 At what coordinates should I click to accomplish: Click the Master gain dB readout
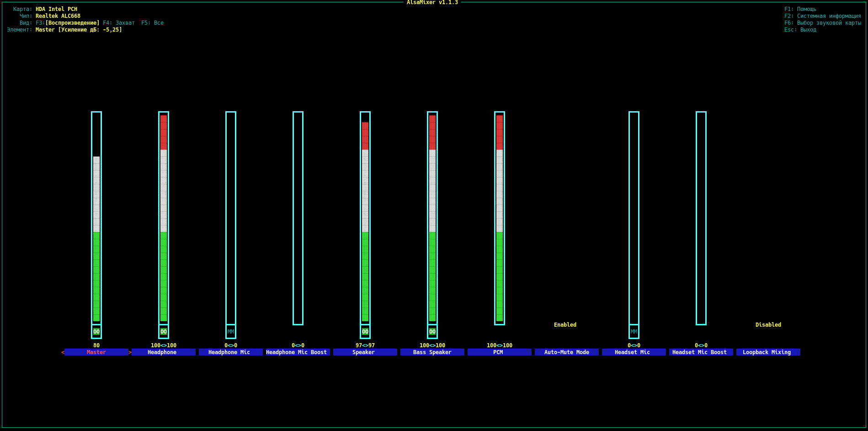click(90, 30)
